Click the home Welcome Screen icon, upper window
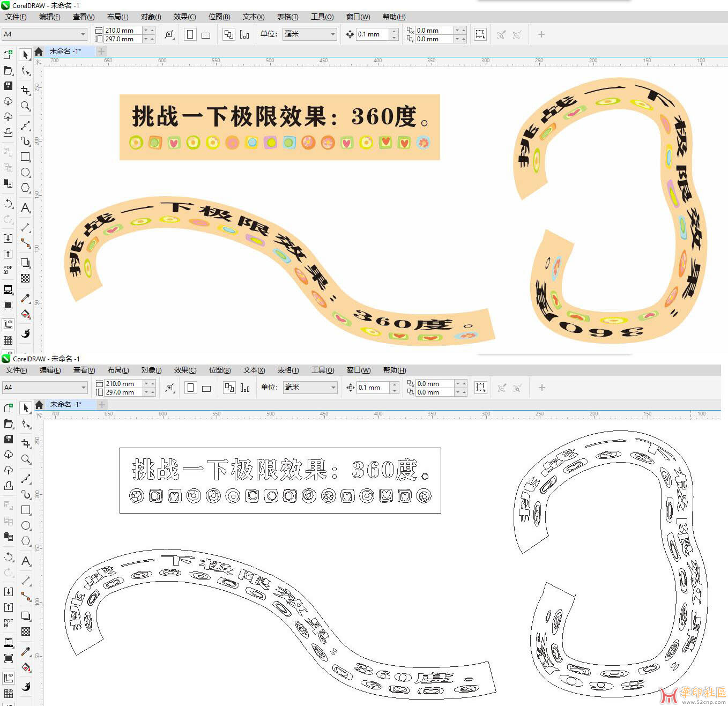This screenshot has height=706, width=728. pos(39,51)
